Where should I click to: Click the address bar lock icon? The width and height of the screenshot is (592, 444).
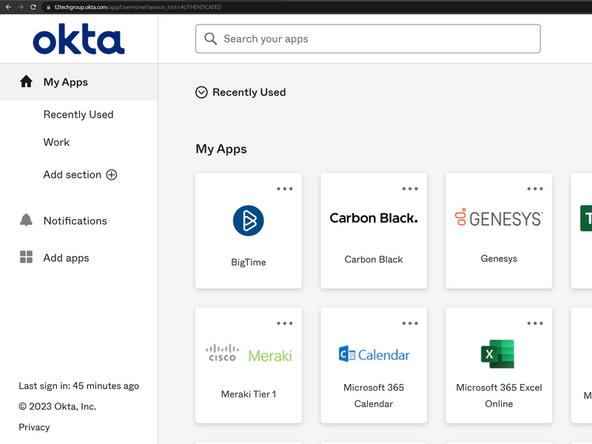(48, 7)
